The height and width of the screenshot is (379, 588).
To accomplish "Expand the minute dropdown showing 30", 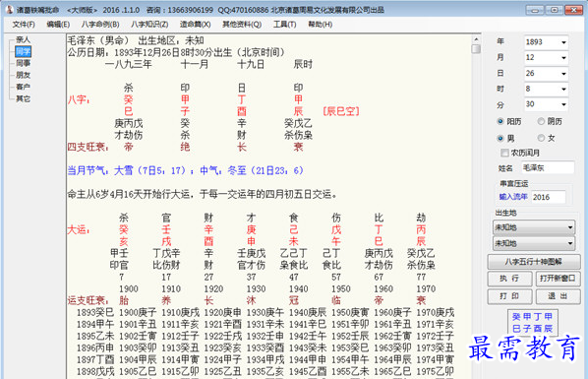I will tap(563, 104).
